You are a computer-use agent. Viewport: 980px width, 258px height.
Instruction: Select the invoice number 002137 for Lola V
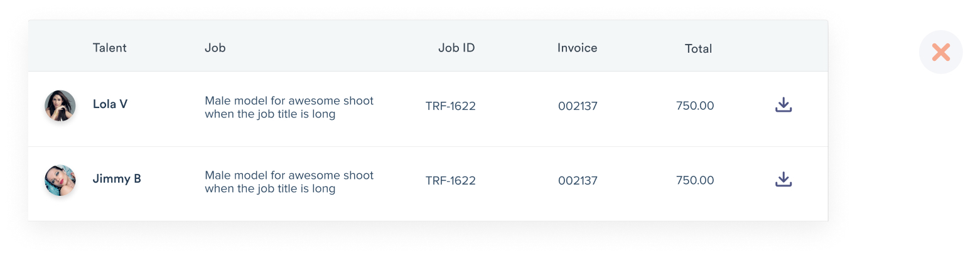[x=578, y=106]
